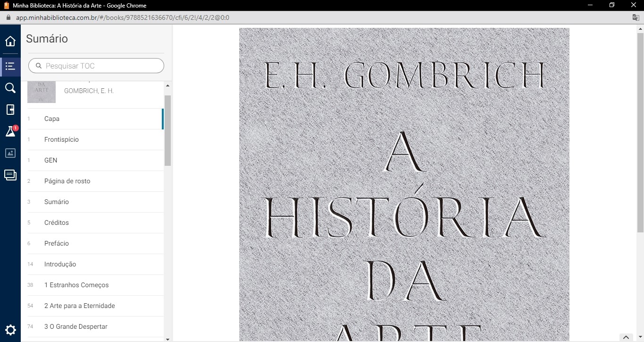Open chapter 1 Estranhos Começos
This screenshot has width=644, height=342.
[x=76, y=285]
